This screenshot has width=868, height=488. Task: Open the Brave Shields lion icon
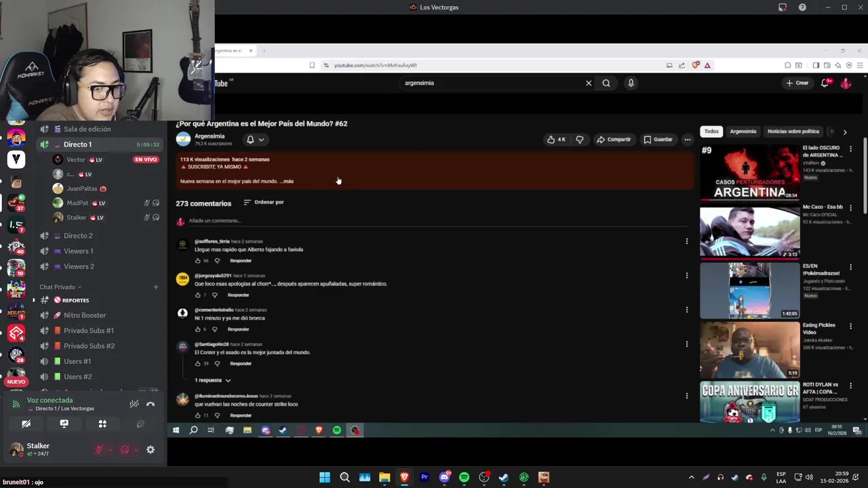pos(695,66)
